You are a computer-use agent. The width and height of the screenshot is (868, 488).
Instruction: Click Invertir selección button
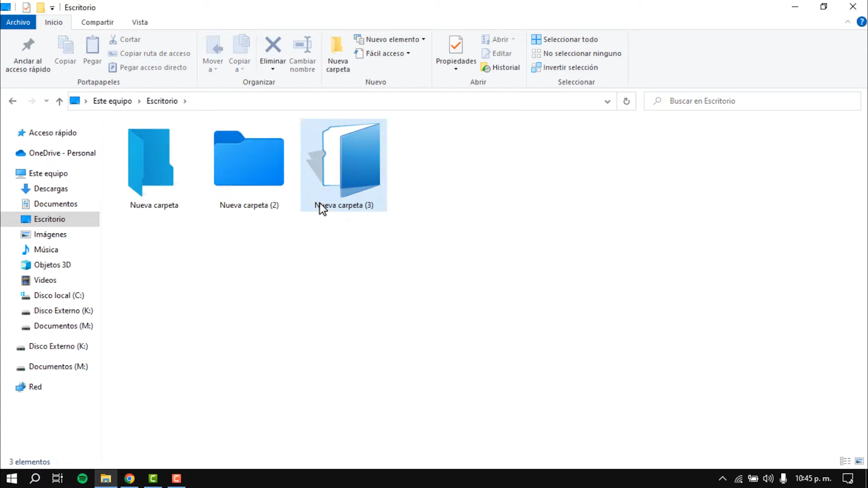(x=565, y=68)
